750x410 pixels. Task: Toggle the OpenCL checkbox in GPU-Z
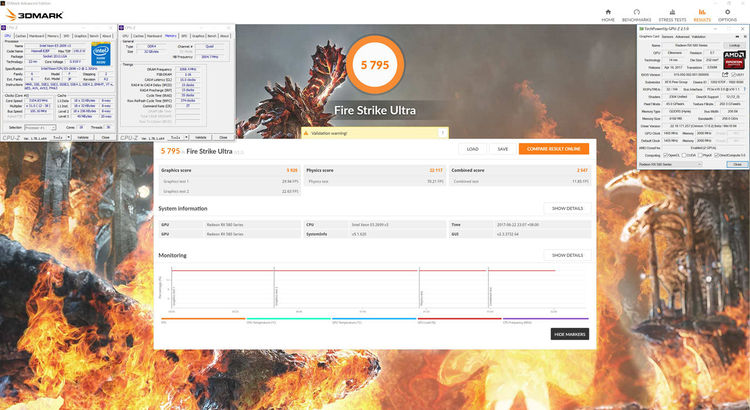click(664, 155)
